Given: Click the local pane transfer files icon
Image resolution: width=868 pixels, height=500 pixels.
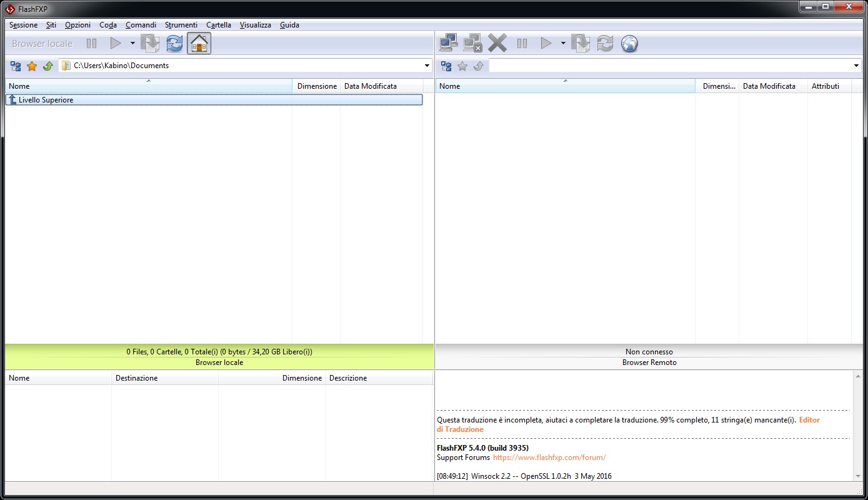Looking at the screenshot, I should [x=150, y=43].
